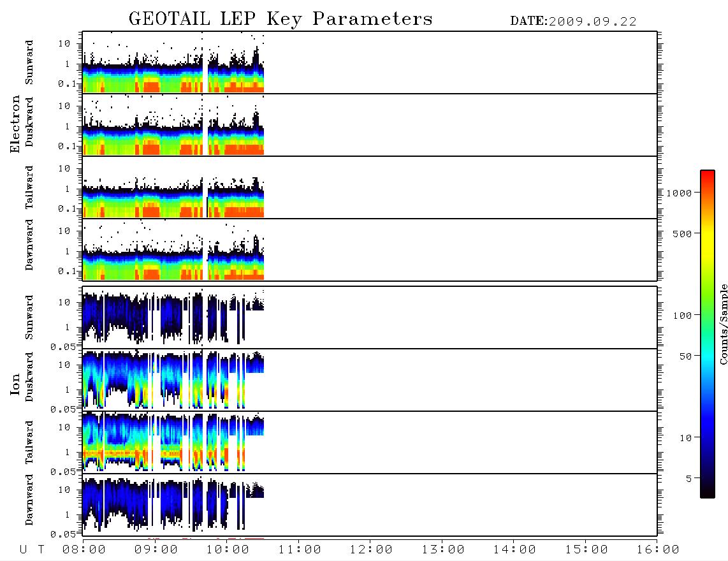This screenshot has width=728, height=561.
Task: Click the 13:00 time tick label
Action: point(443,550)
